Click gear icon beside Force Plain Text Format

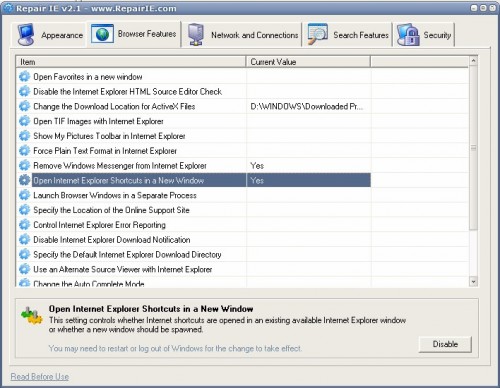pyautogui.click(x=24, y=151)
